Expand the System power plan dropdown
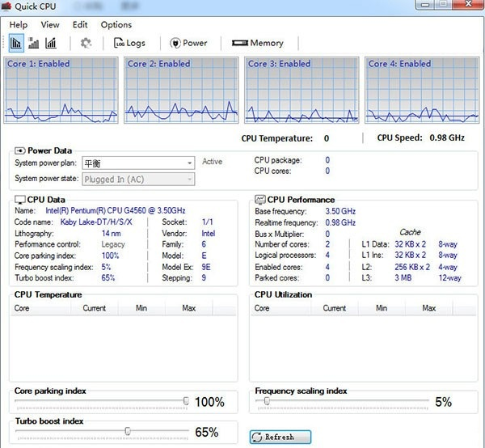This screenshot has height=448, width=485. (x=189, y=163)
